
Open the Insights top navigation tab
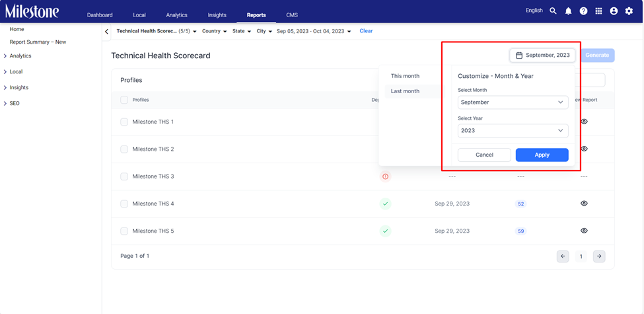click(217, 15)
